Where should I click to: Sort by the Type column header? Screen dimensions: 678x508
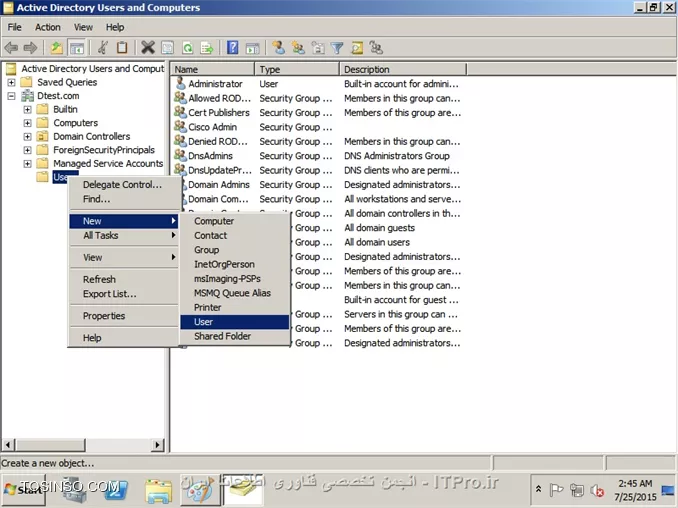[297, 69]
